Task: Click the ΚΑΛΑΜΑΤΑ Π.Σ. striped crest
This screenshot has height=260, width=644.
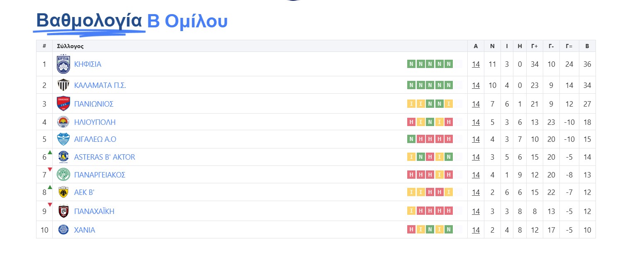Action: [x=63, y=85]
